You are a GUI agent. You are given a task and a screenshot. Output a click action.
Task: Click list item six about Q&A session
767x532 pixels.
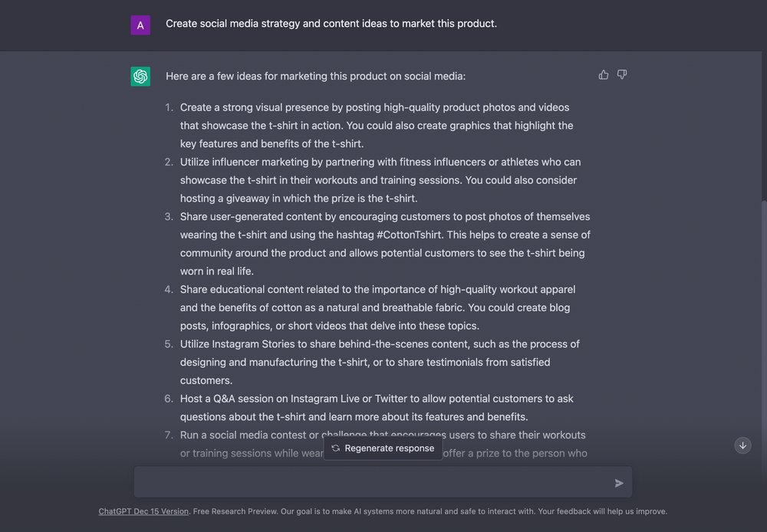coord(376,408)
